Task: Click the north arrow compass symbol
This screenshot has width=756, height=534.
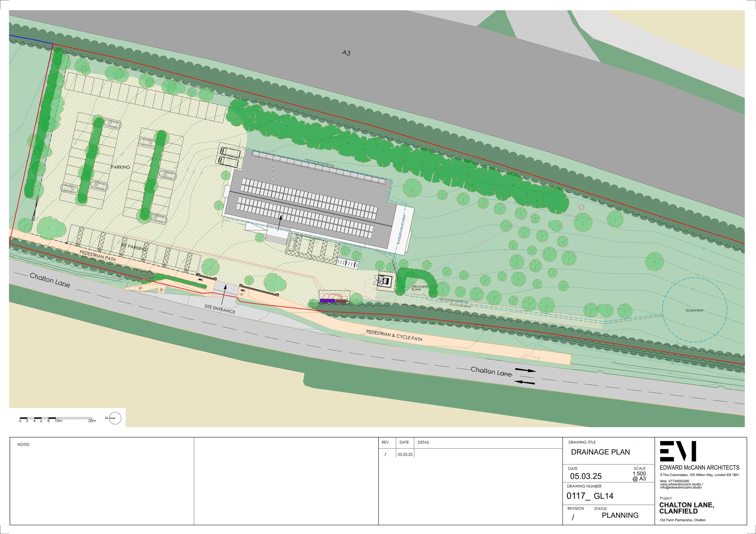Action: (115, 418)
